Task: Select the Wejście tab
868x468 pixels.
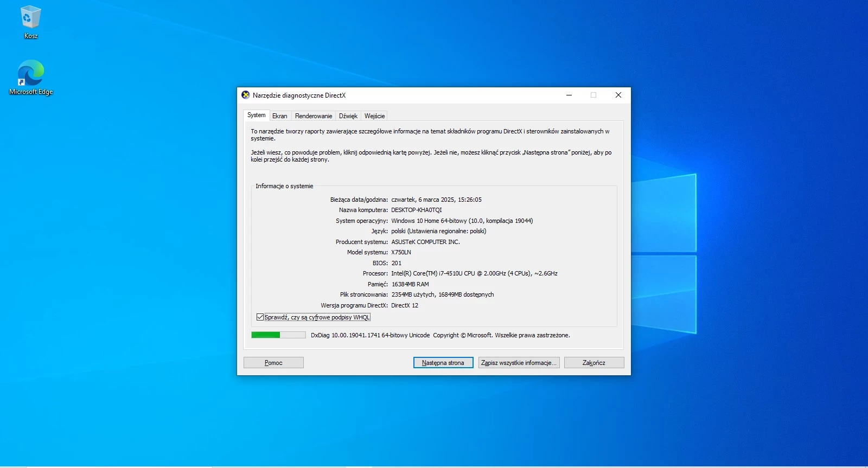Action: (374, 116)
